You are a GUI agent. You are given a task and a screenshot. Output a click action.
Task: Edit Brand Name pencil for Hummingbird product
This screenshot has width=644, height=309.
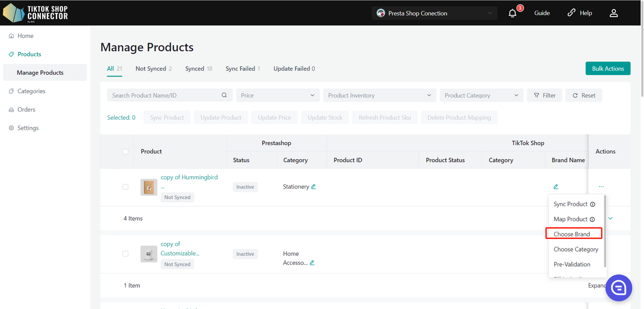(556, 187)
